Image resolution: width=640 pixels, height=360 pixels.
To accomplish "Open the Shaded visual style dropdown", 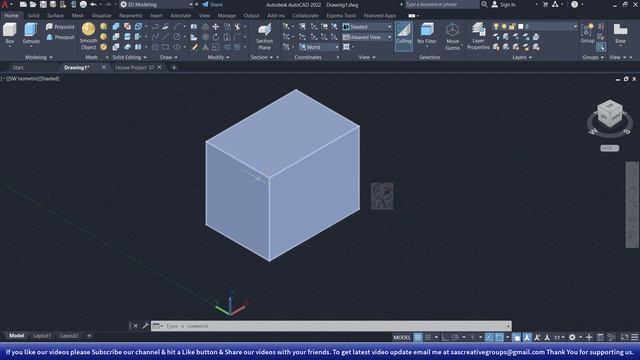I will [x=367, y=27].
